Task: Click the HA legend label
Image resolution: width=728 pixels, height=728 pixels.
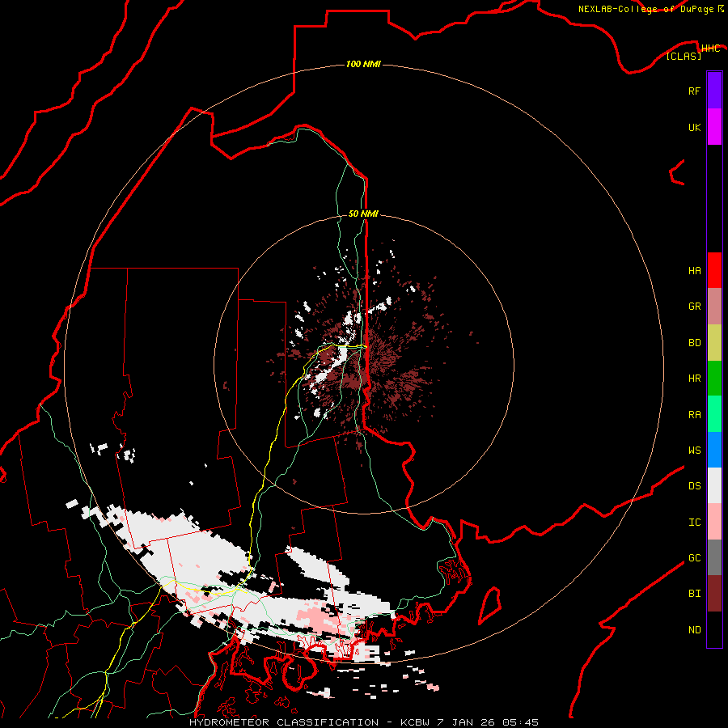Action: 694,271
